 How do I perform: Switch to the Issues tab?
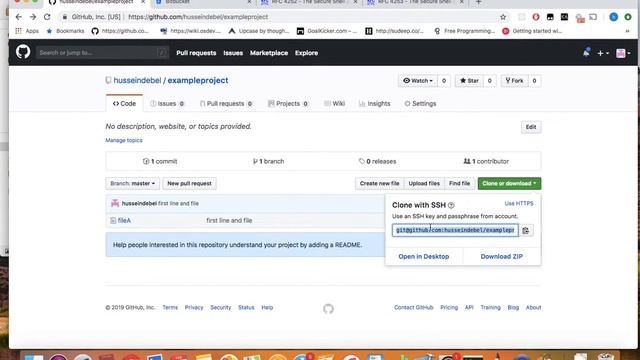(167, 104)
